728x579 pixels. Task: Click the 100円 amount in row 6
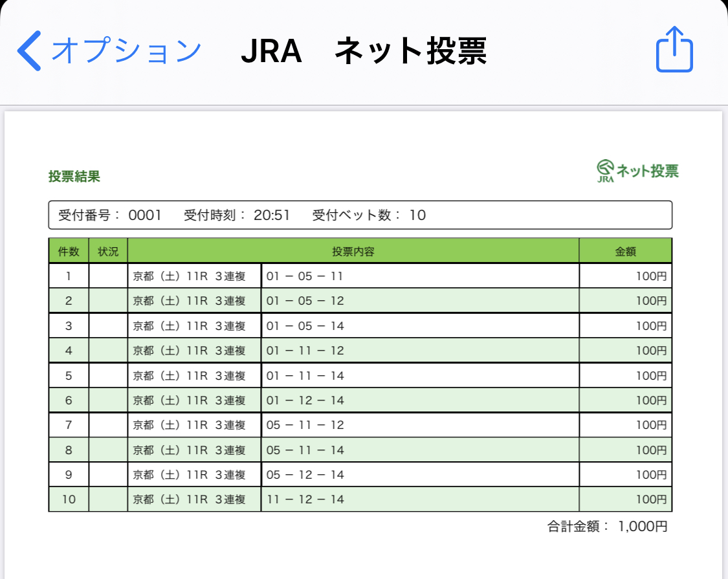tap(652, 400)
